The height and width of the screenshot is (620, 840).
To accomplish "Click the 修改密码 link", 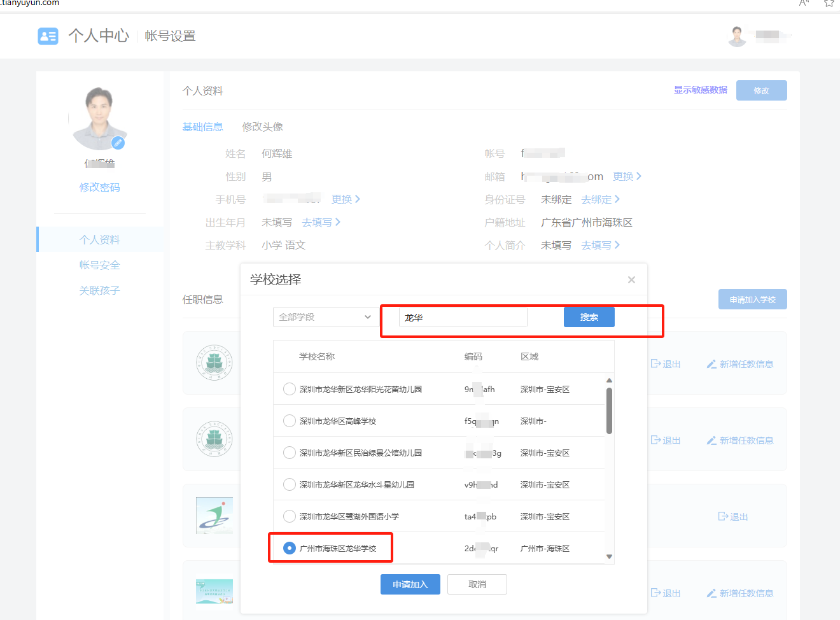I will [x=100, y=187].
